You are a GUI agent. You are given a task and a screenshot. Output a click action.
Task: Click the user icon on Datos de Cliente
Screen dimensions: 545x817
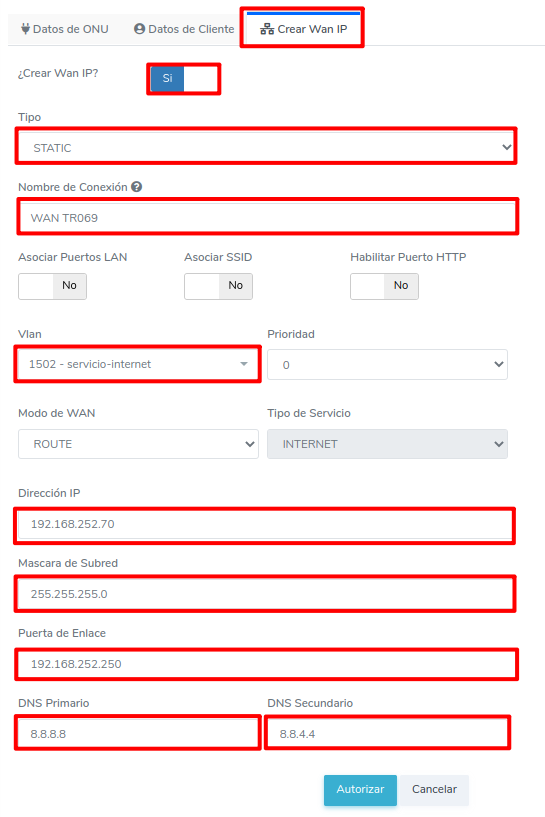(x=139, y=29)
